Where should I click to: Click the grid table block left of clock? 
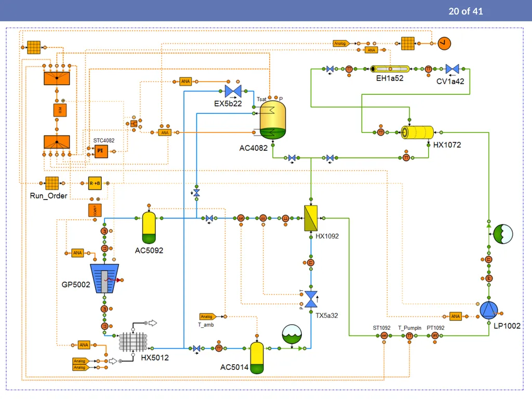point(408,44)
